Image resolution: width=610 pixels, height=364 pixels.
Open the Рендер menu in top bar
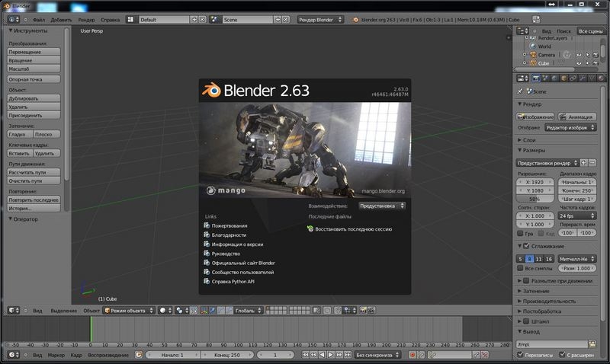click(87, 18)
